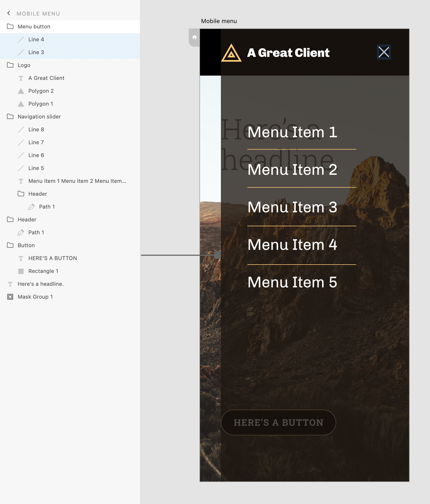Select the Button group layer

[70, 245]
